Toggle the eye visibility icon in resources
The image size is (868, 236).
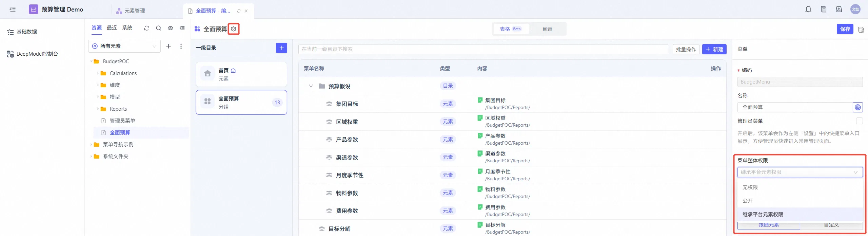click(171, 28)
